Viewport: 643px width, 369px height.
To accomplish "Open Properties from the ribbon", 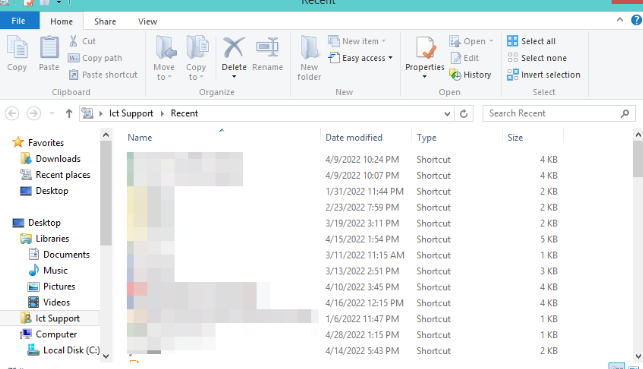I will tap(425, 54).
